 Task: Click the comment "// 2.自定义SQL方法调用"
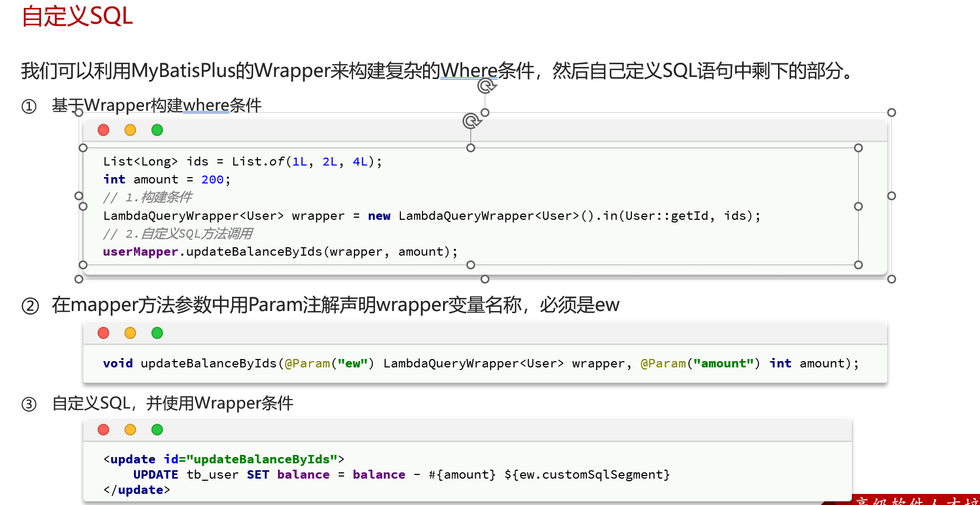coord(178,234)
